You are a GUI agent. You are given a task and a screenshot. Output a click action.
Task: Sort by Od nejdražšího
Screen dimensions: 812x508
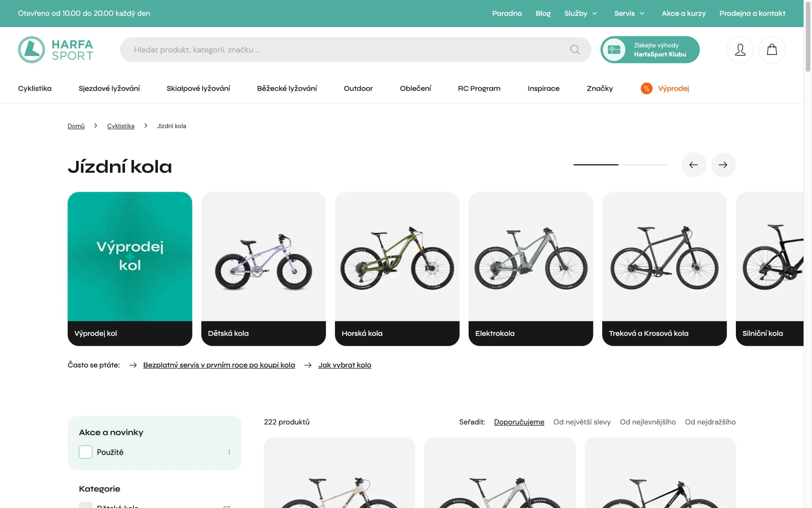[x=710, y=422]
